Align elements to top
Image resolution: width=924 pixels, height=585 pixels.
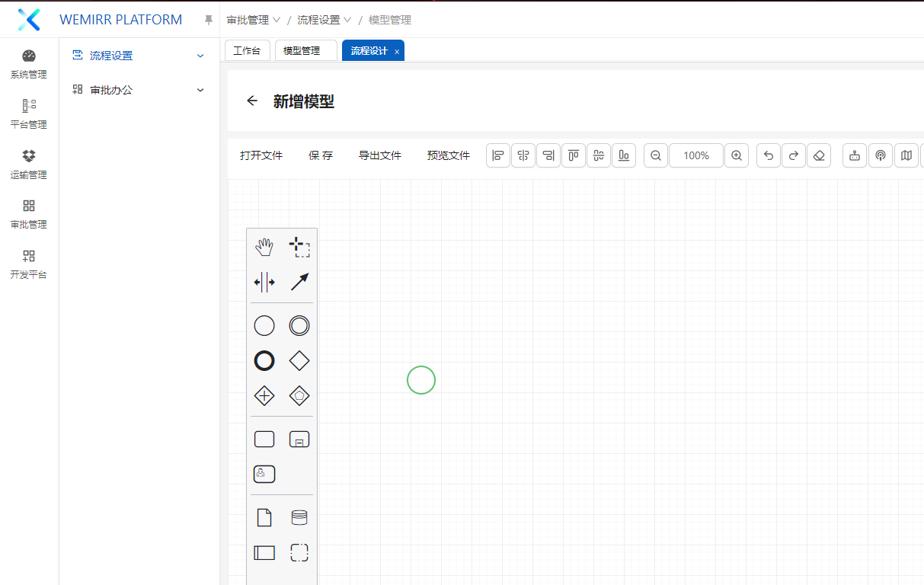point(574,155)
